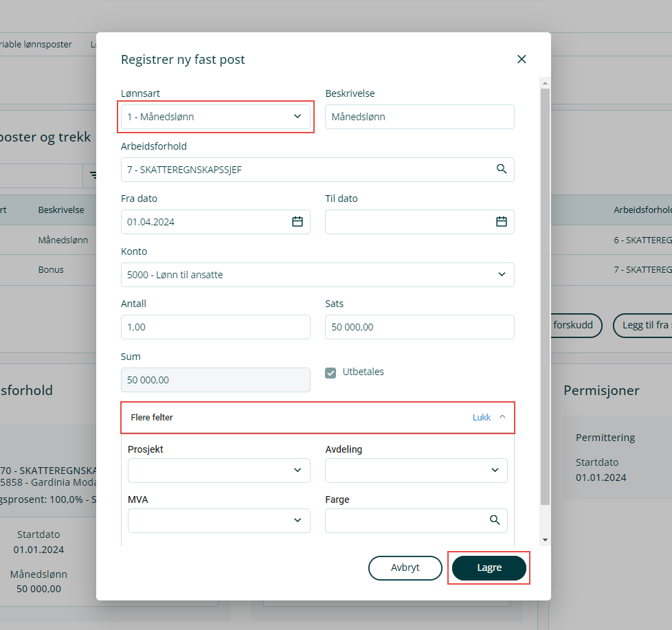Toggle the Utbetales checkbox
The height and width of the screenshot is (630, 672).
tap(331, 372)
